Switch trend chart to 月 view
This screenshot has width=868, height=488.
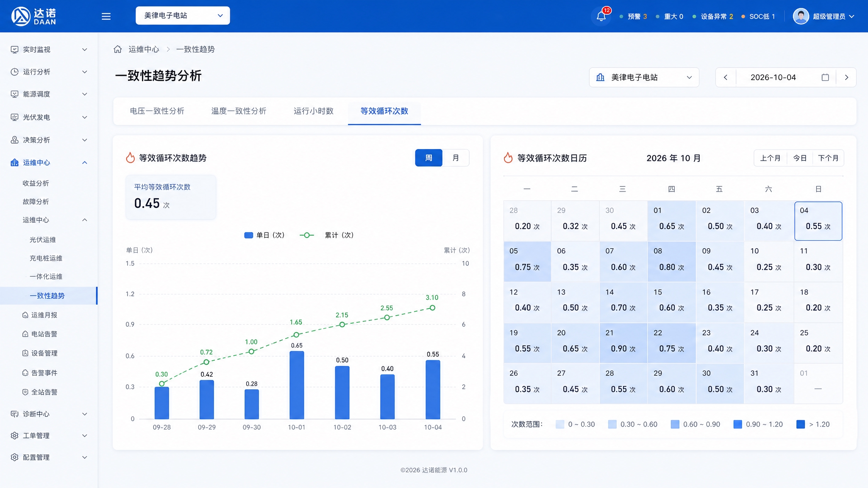pos(456,158)
